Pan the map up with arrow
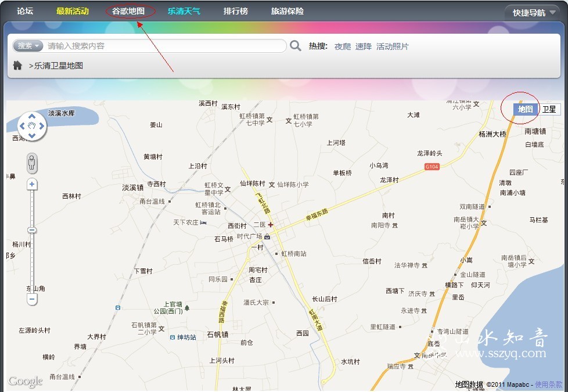568x392 pixels. pos(32,115)
